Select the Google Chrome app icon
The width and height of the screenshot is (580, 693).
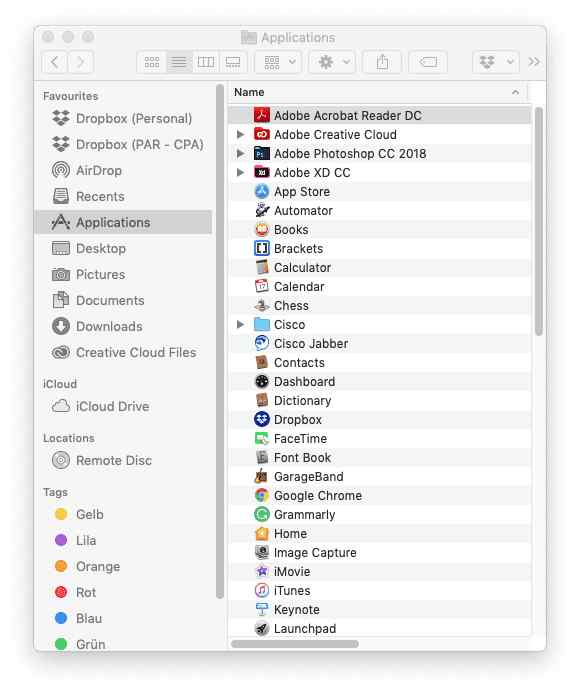(x=262, y=495)
